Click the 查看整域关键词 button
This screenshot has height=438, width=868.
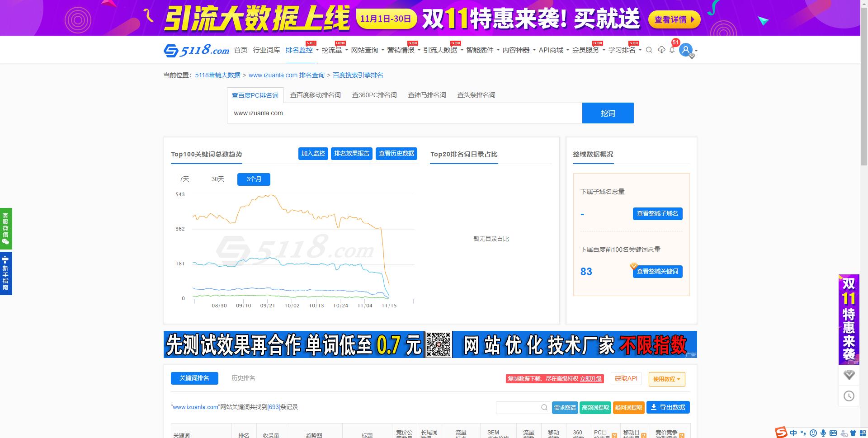click(657, 272)
